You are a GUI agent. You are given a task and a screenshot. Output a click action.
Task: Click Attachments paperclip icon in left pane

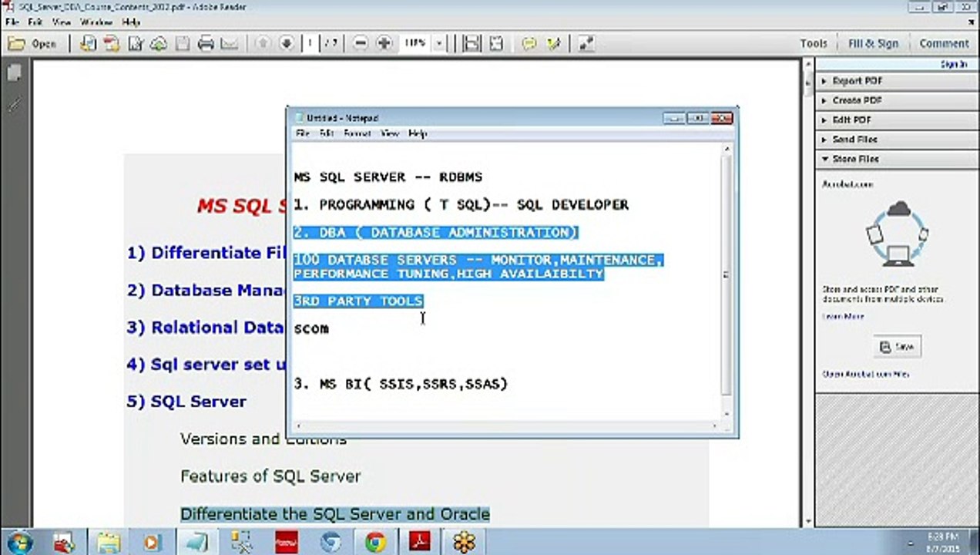(x=14, y=104)
